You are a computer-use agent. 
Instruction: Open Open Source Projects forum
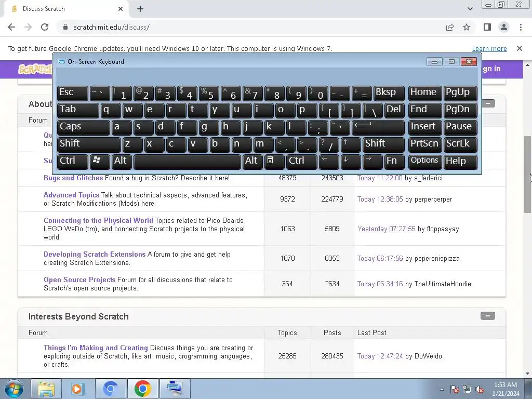coord(79,280)
